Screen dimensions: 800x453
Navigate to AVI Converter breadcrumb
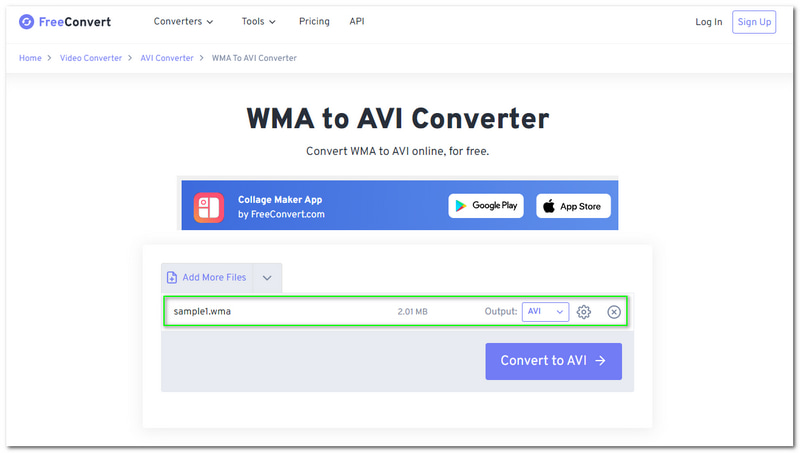[166, 58]
